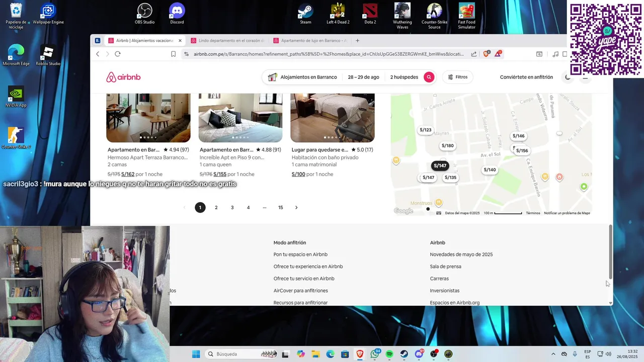Reload the Airbnb page
Image resolution: width=644 pixels, height=362 pixels.
tap(118, 54)
